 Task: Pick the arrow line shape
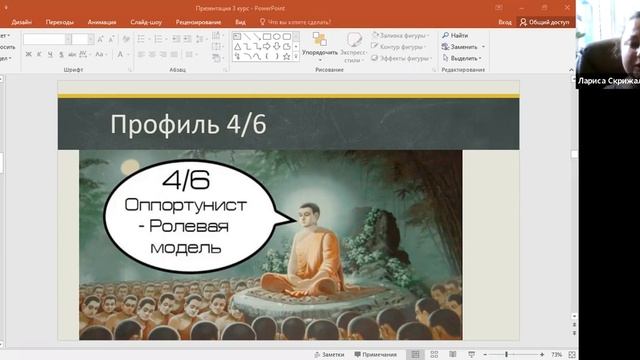[x=257, y=37]
